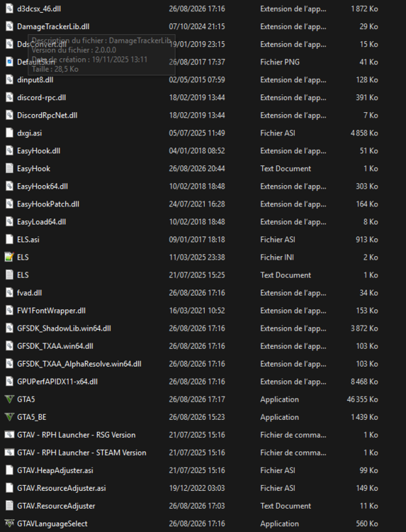Image resolution: width=406 pixels, height=532 pixels.
Task: Click the 8 468 Ko size value
Action: coord(364,382)
